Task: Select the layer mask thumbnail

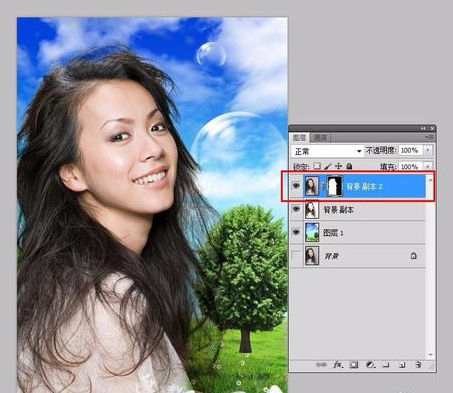Action: [x=335, y=186]
